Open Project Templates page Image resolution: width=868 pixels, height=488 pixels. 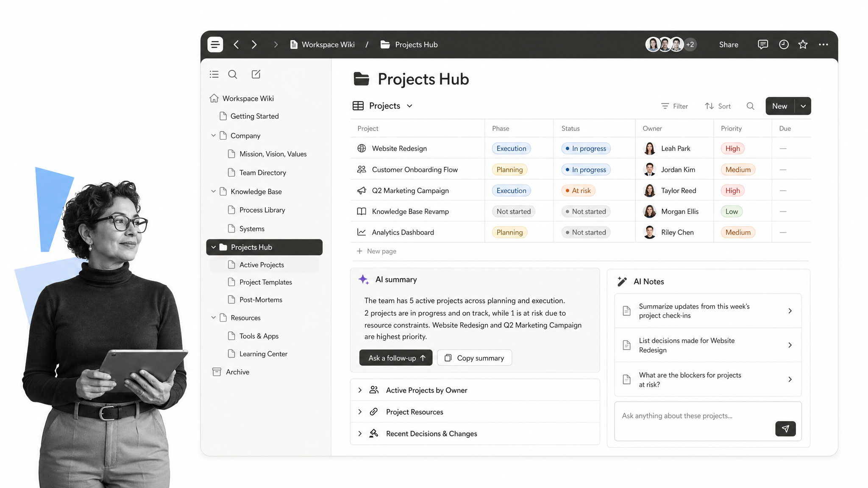coord(260,282)
